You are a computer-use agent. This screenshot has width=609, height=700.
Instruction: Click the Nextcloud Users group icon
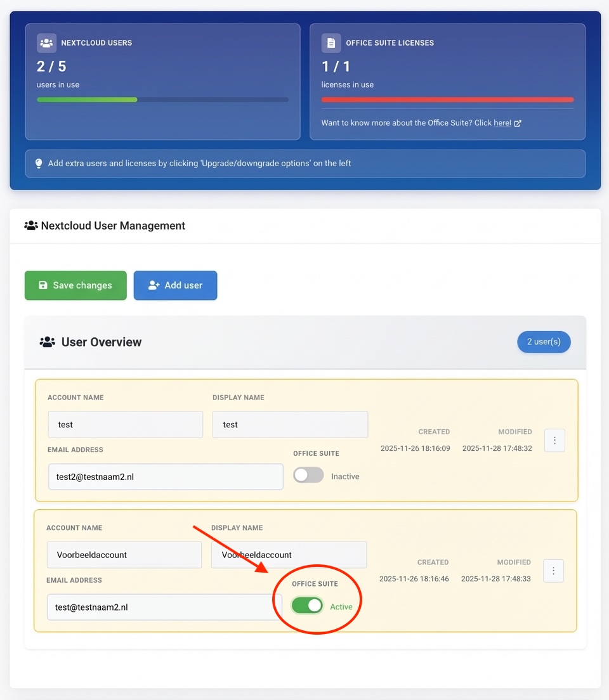[46, 43]
